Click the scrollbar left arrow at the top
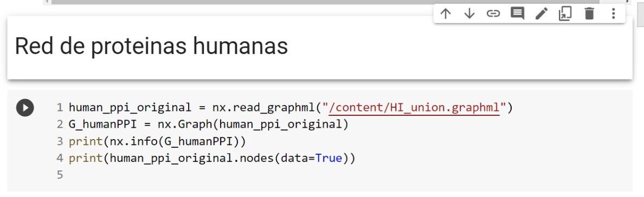This screenshot has width=644, height=197. pyautogui.click(x=47, y=2)
